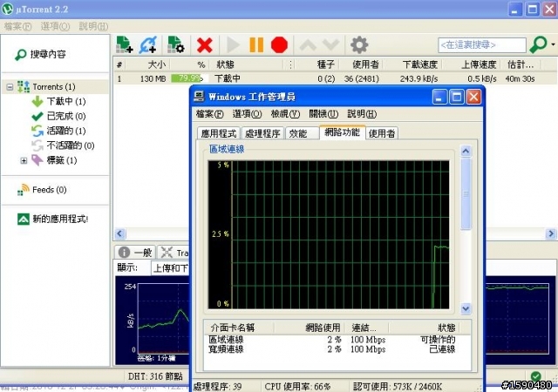Image resolution: width=558 pixels, height=392 pixels.
Task: Select 下載中 (1) filter
Action: (58, 102)
